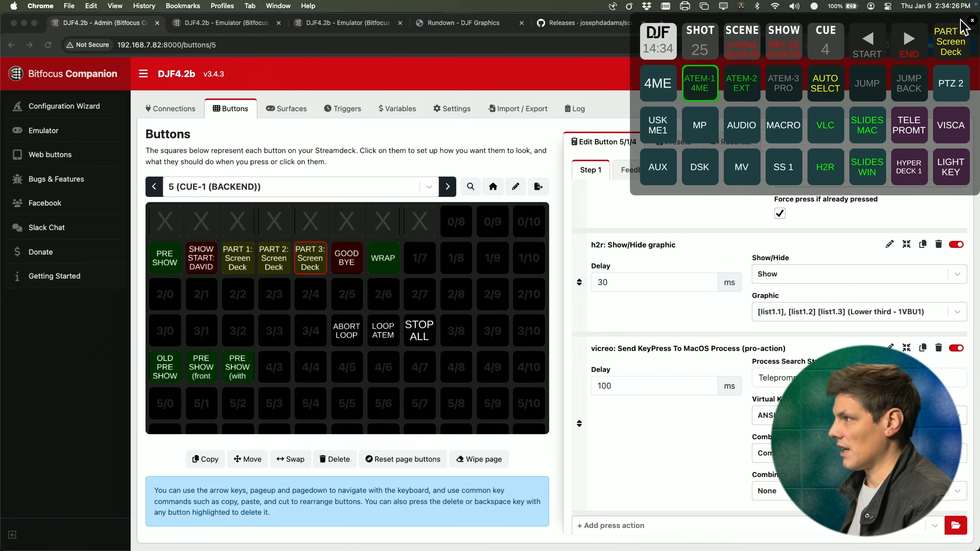The width and height of the screenshot is (980, 551).
Task: Click the hamburger menu icon next to DJF4.2b
Action: point(143,74)
